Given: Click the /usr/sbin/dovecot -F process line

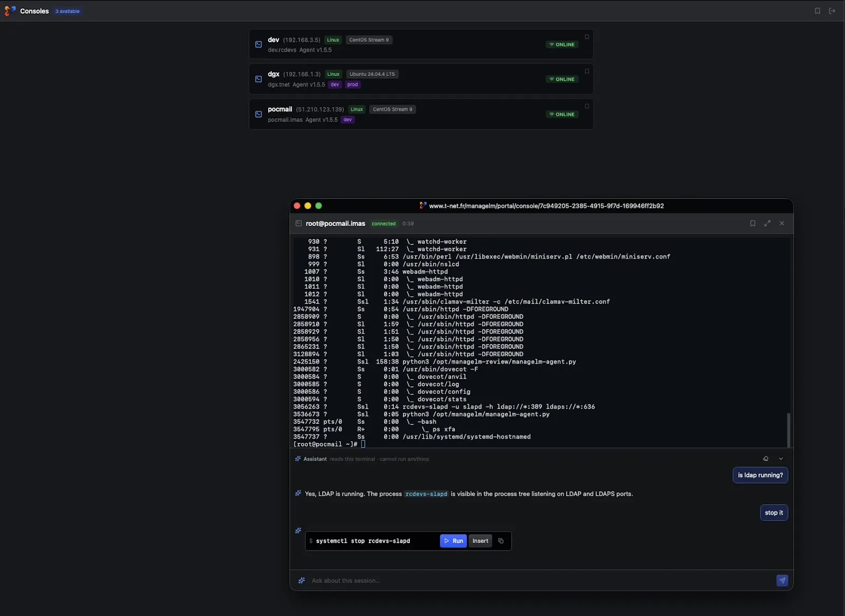Looking at the screenshot, I should pyautogui.click(x=386, y=369).
